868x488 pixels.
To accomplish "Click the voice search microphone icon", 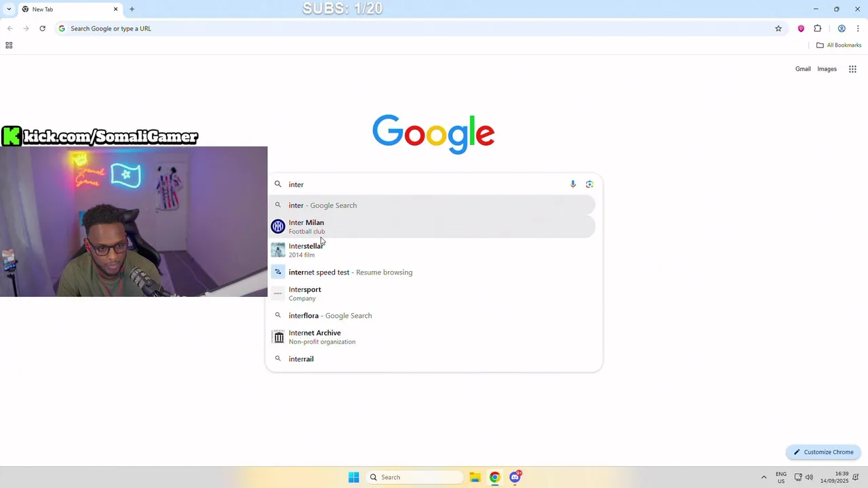I will coord(573,184).
